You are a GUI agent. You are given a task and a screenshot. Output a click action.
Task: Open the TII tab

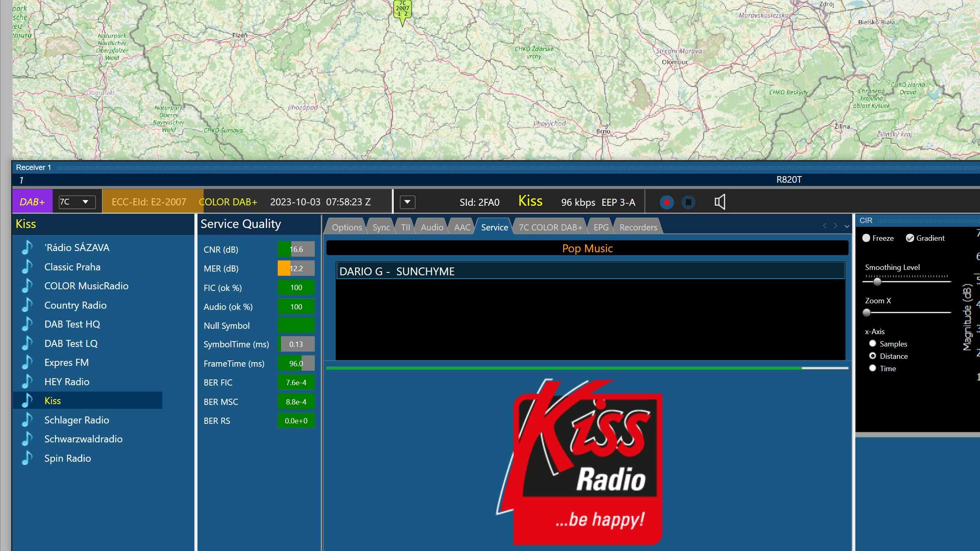click(405, 227)
